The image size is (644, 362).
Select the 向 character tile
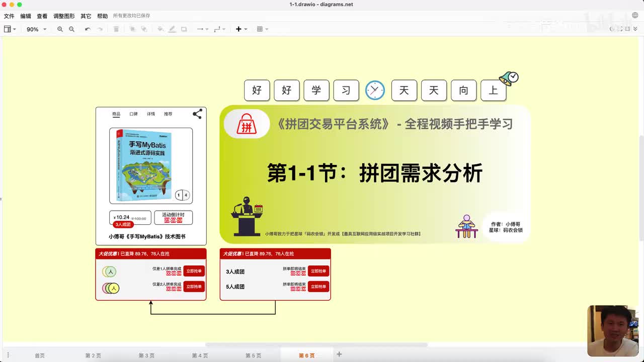[463, 90]
